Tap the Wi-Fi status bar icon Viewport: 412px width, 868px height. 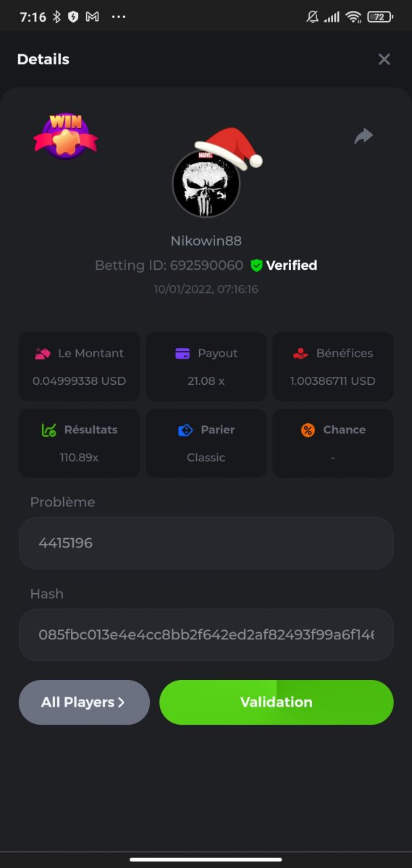click(x=353, y=17)
